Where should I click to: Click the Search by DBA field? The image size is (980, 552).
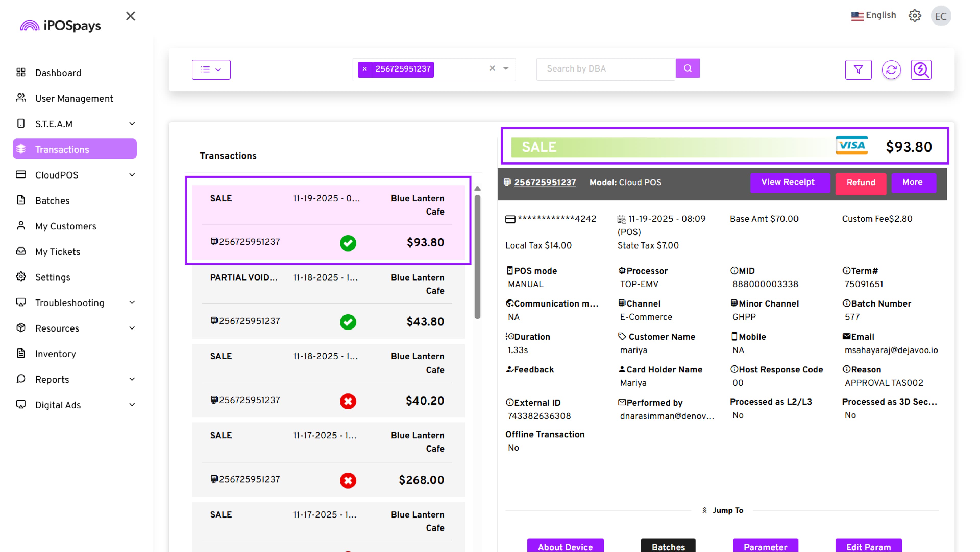[x=605, y=69]
